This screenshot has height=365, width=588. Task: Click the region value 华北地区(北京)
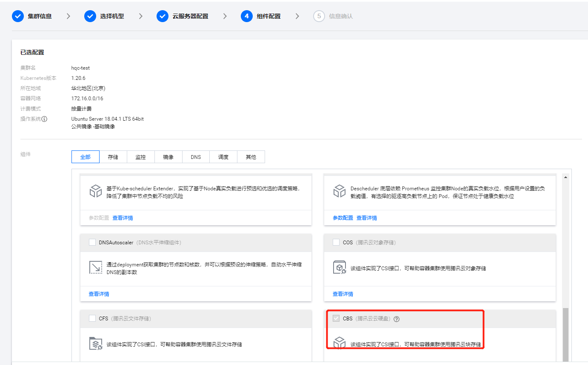(88, 88)
